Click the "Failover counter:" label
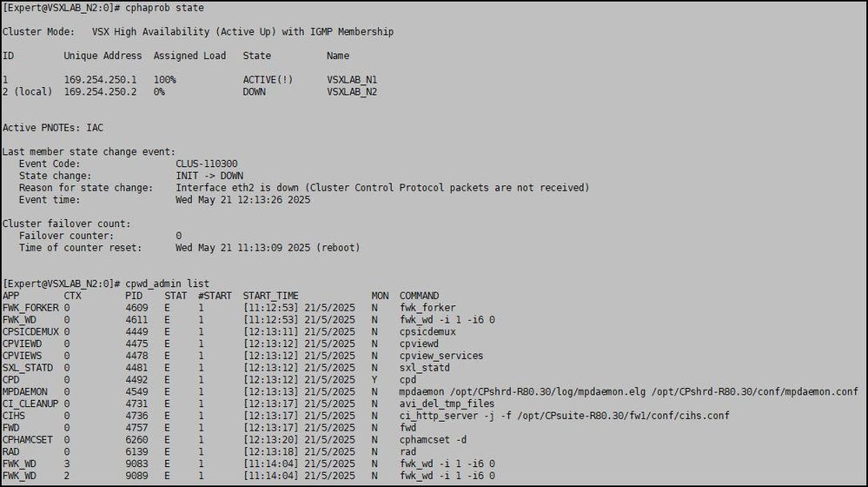868x487 pixels. click(x=66, y=236)
